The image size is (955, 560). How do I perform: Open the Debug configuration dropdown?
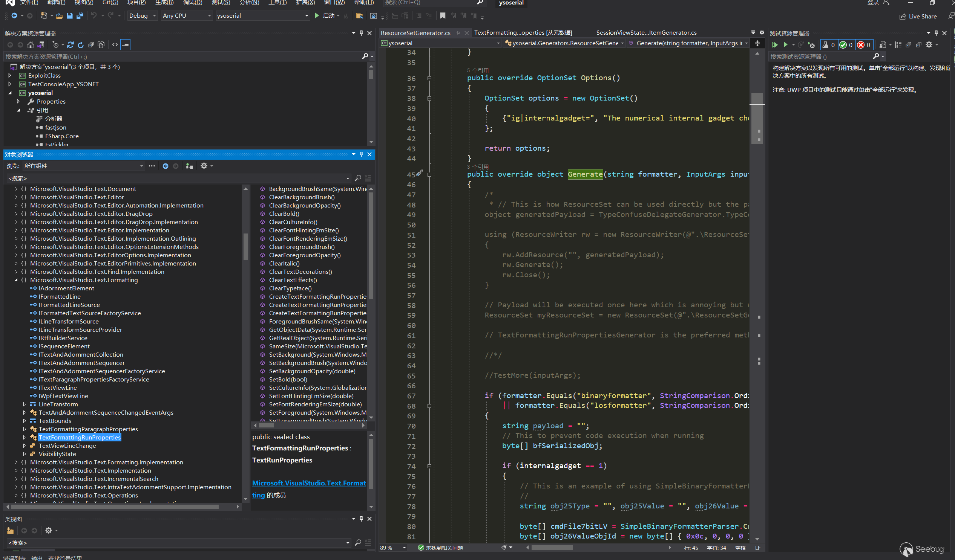coord(142,16)
